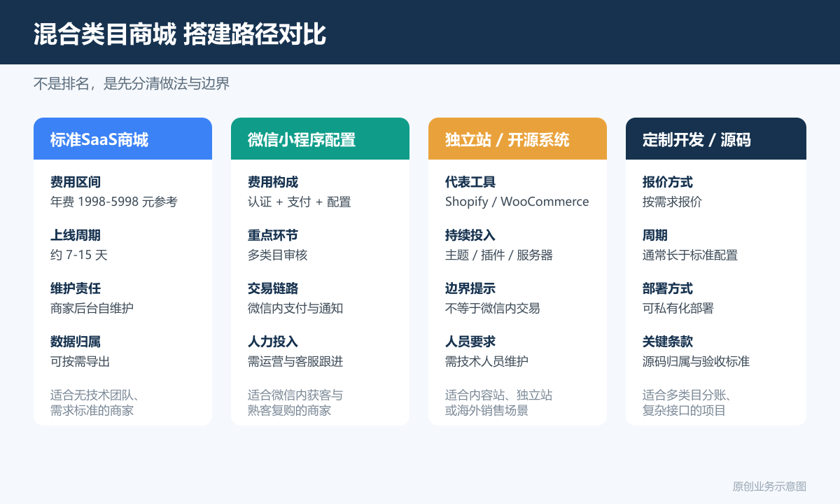This screenshot has width=840, height=504.
Task: Select the 标准SaaS商城 card header
Action: tap(122, 139)
